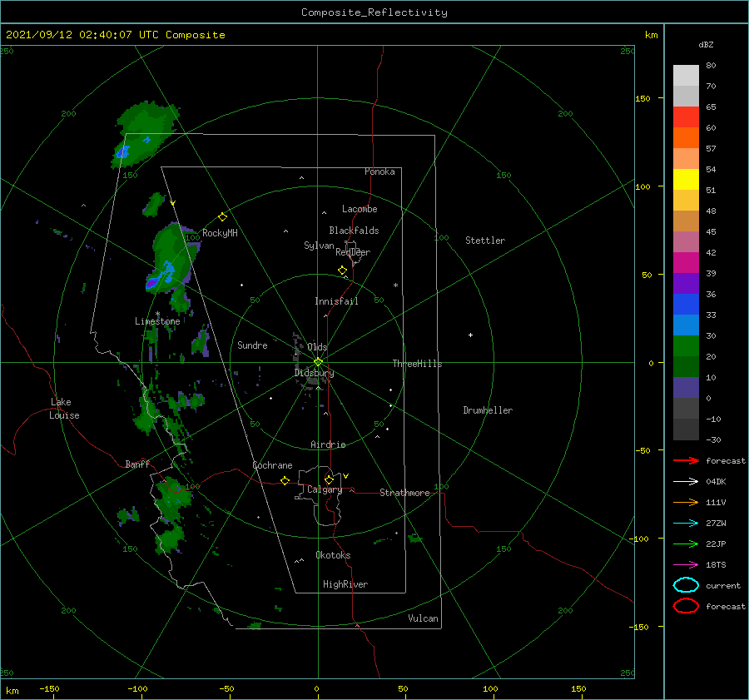Image resolution: width=749 pixels, height=700 pixels.
Task: Click the yellow diamond marker below Cochrane
Action: (x=285, y=481)
